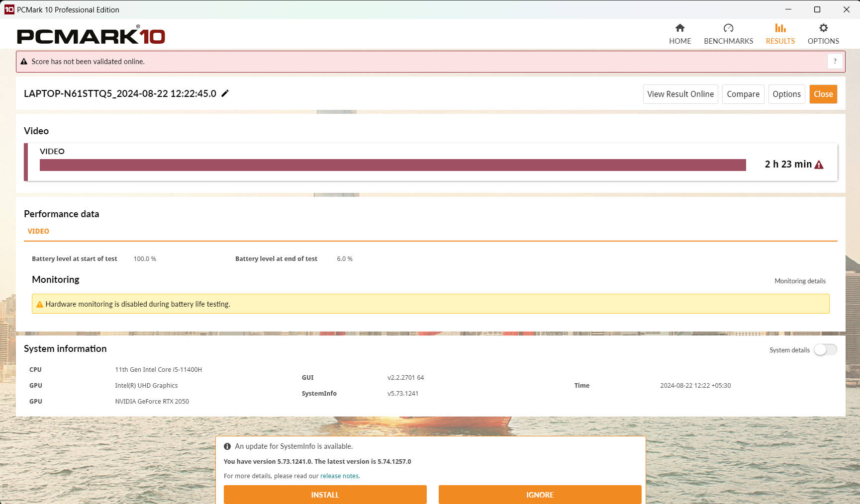
Task: Click the Home house icon
Action: 679,28
